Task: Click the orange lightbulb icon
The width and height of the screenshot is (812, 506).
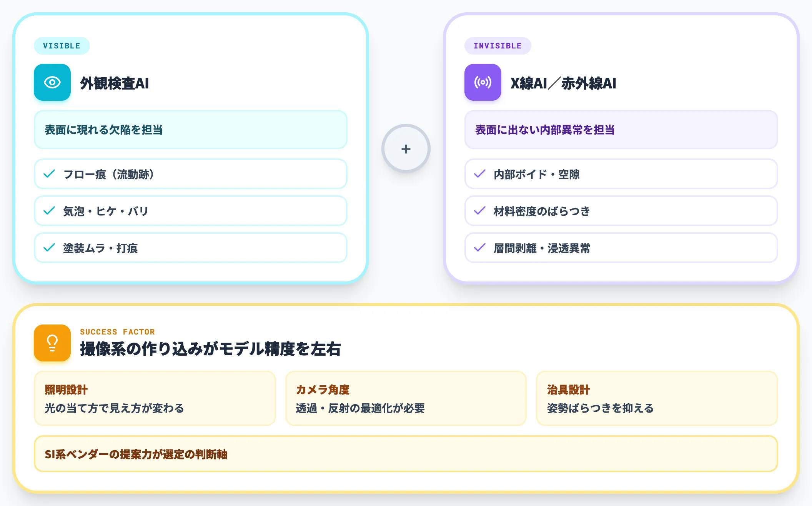Action: point(52,343)
